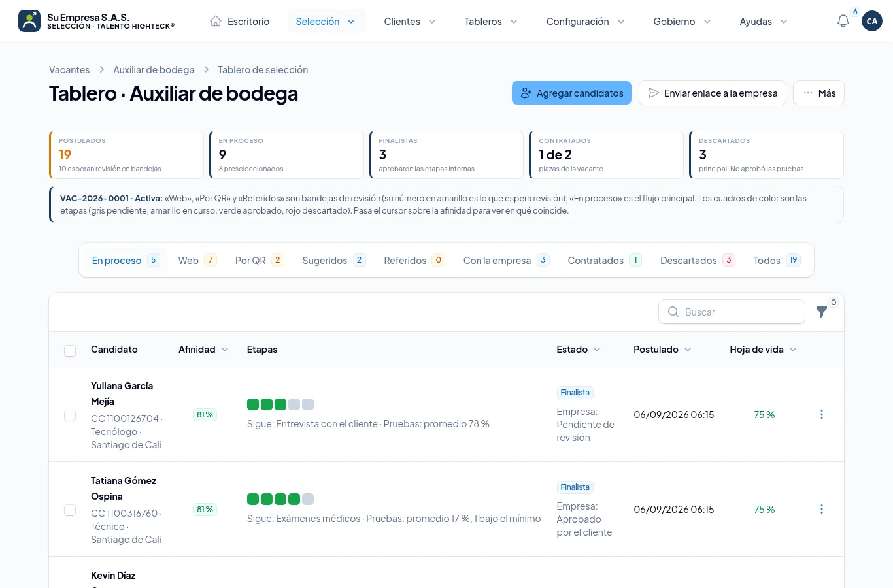Open row actions for Yuliana García Mejía
Viewport: 893px width, 588px height.
(822, 414)
